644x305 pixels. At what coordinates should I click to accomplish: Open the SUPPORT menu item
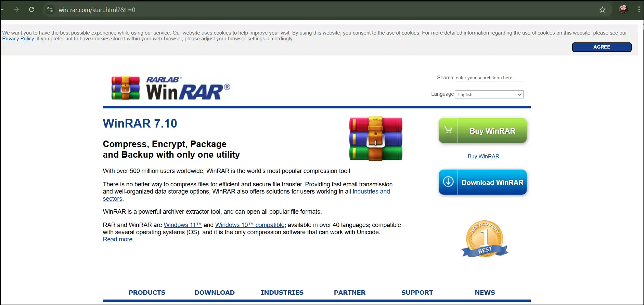click(417, 293)
